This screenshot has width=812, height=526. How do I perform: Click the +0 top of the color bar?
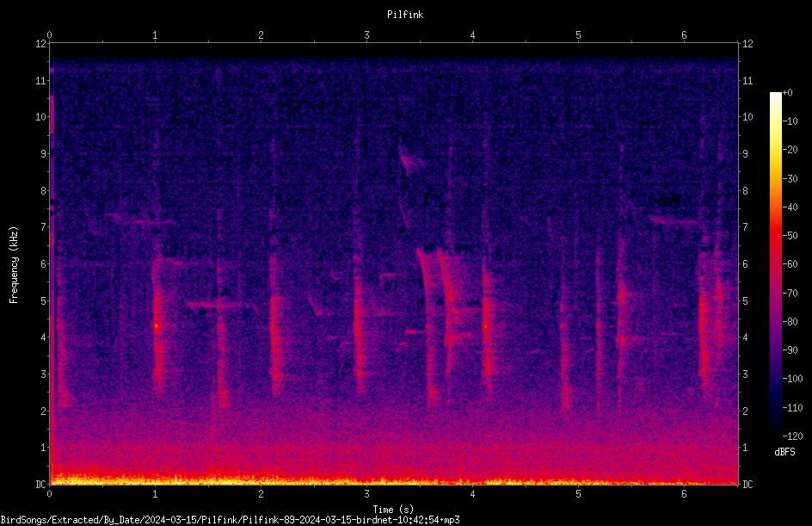pos(787,93)
